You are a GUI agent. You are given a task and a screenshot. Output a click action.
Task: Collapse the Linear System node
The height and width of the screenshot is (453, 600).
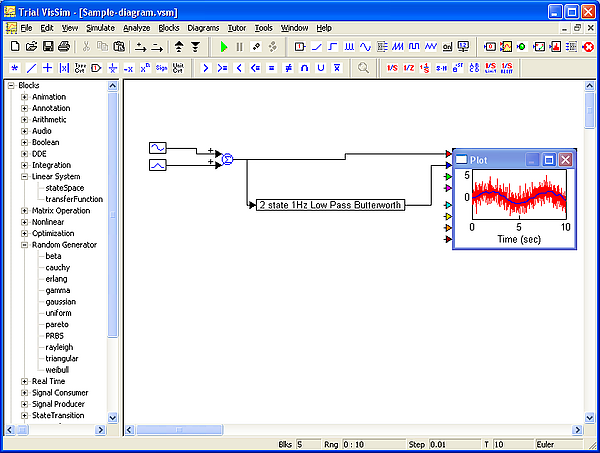tap(24, 177)
